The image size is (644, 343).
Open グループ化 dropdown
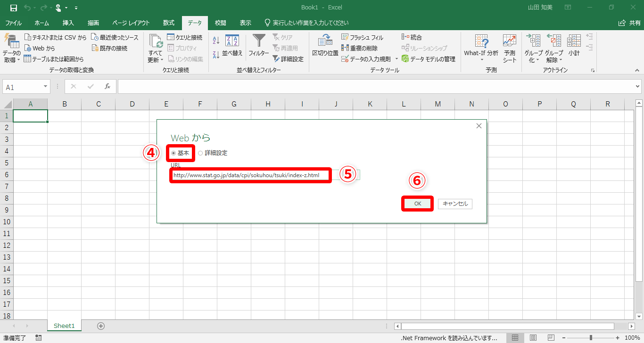coord(533,49)
